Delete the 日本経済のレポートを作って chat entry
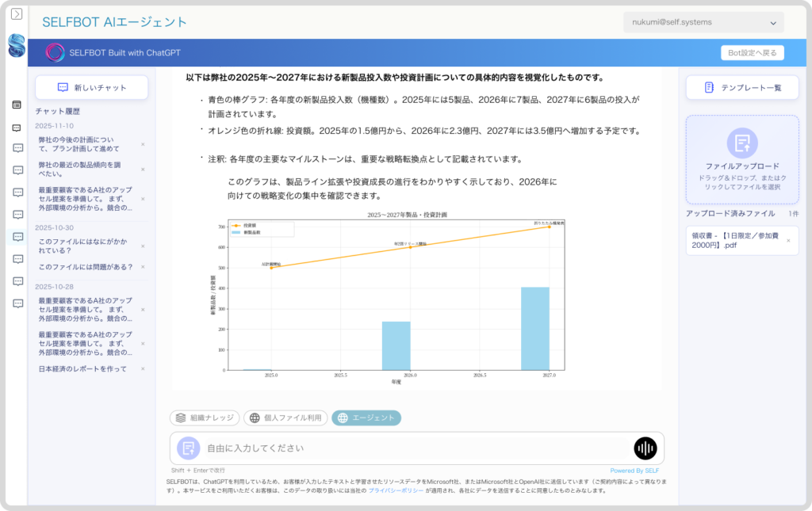 pos(143,369)
